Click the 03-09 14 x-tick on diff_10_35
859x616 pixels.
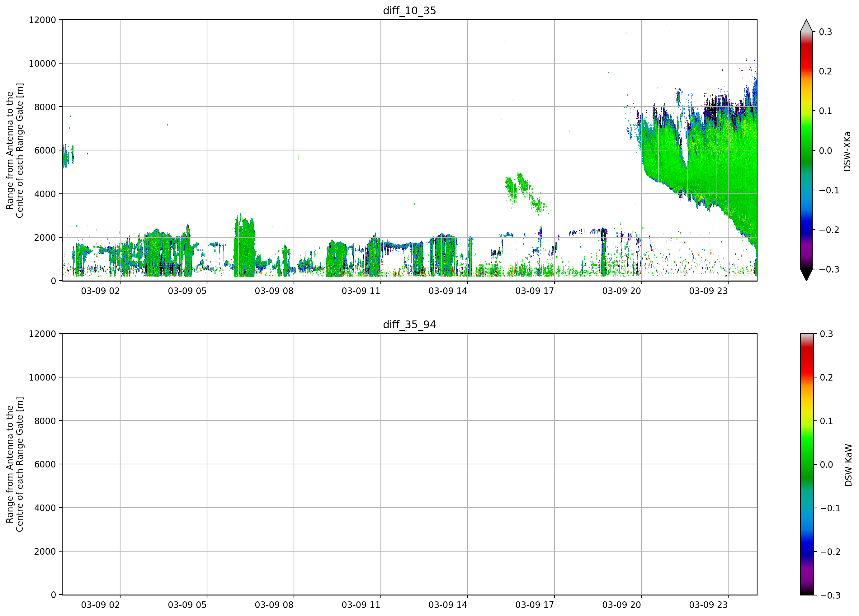click(448, 291)
